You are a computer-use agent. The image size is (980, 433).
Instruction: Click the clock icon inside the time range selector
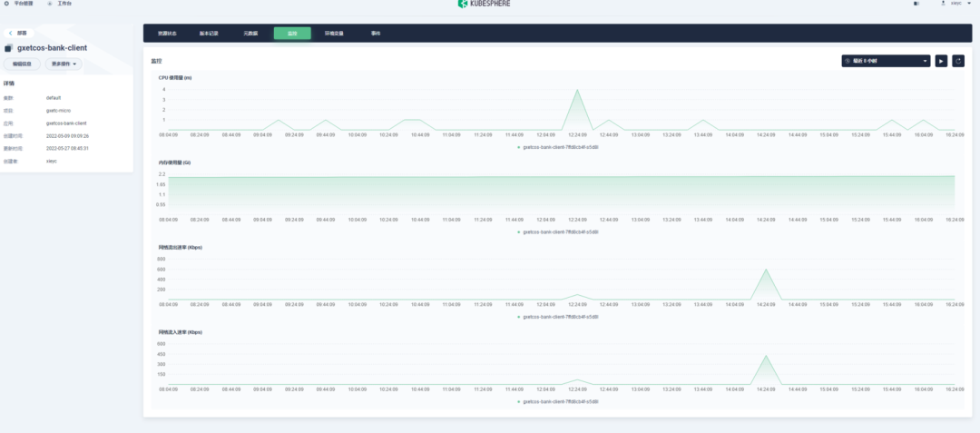point(848,61)
